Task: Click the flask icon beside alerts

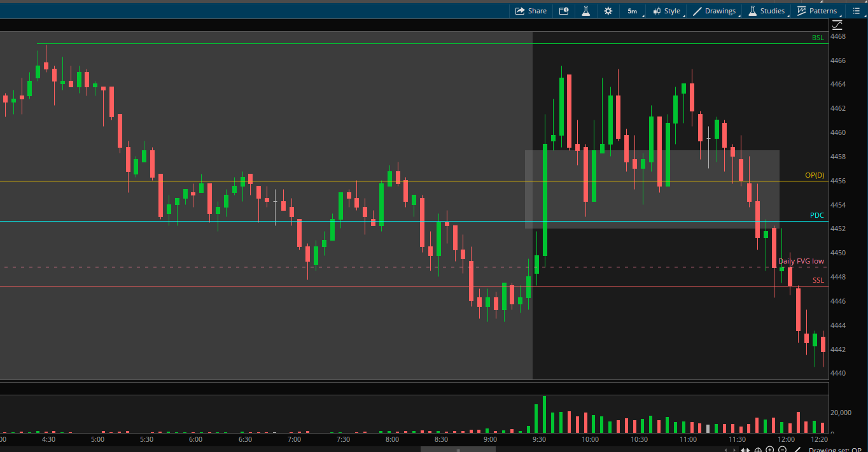Action: tap(585, 11)
